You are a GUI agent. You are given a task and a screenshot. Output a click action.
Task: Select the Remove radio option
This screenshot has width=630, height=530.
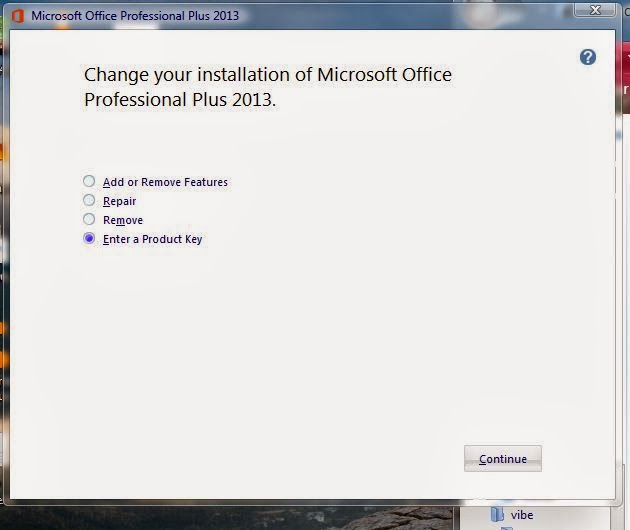pyautogui.click(x=89, y=219)
